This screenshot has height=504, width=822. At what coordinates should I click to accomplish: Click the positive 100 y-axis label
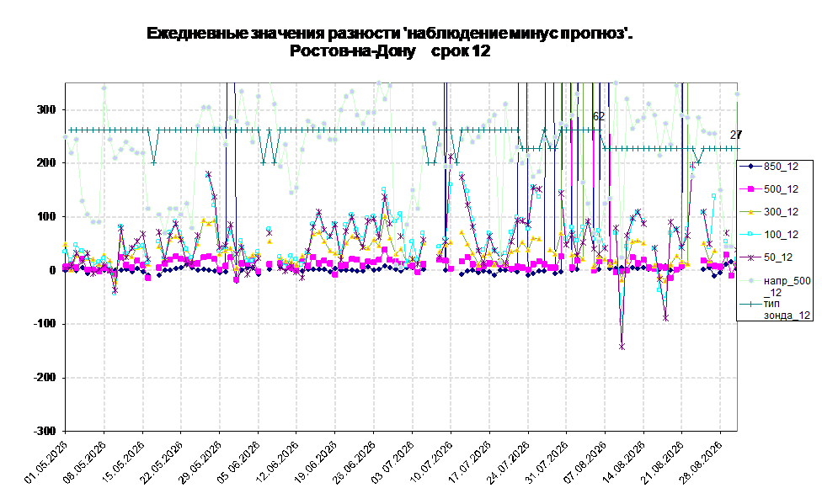pos(45,216)
